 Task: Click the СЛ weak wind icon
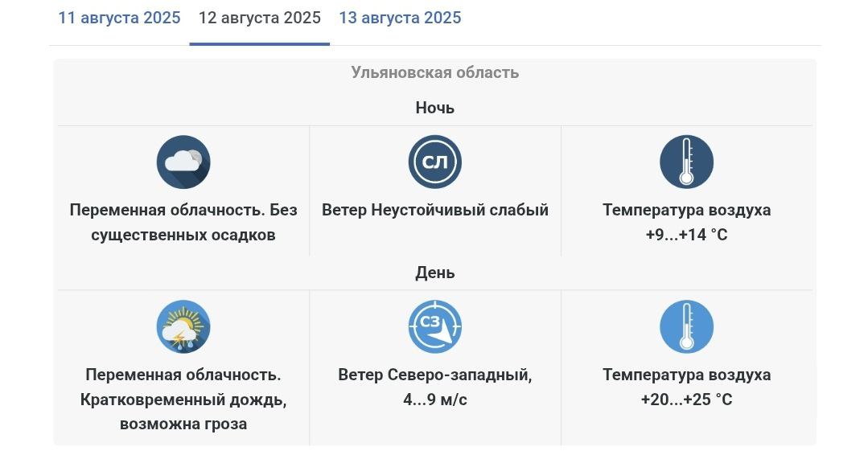coord(435,162)
